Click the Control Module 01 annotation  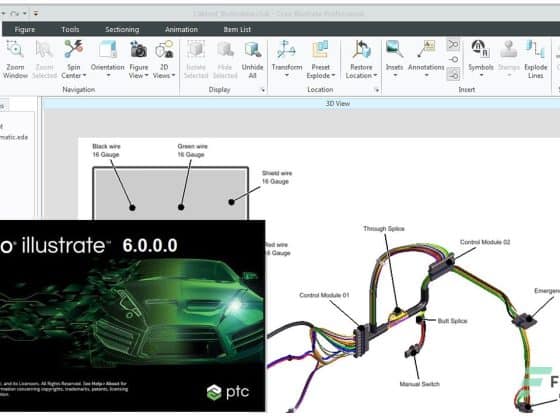pos(324,295)
